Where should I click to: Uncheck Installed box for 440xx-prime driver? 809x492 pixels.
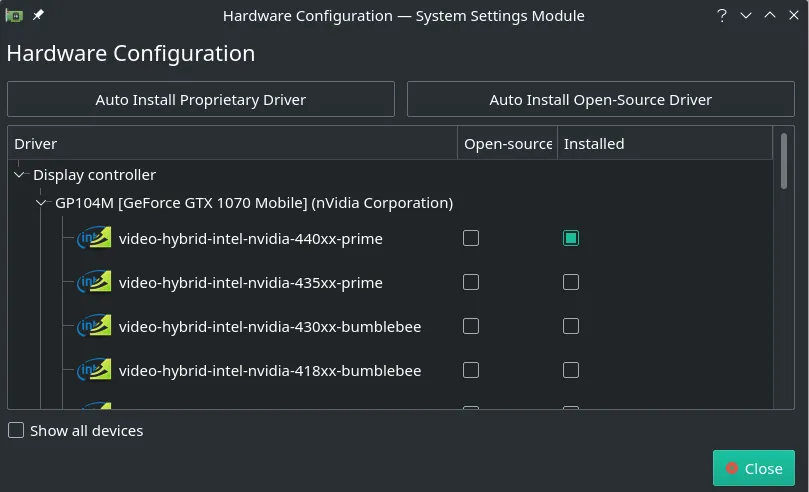[570, 238]
